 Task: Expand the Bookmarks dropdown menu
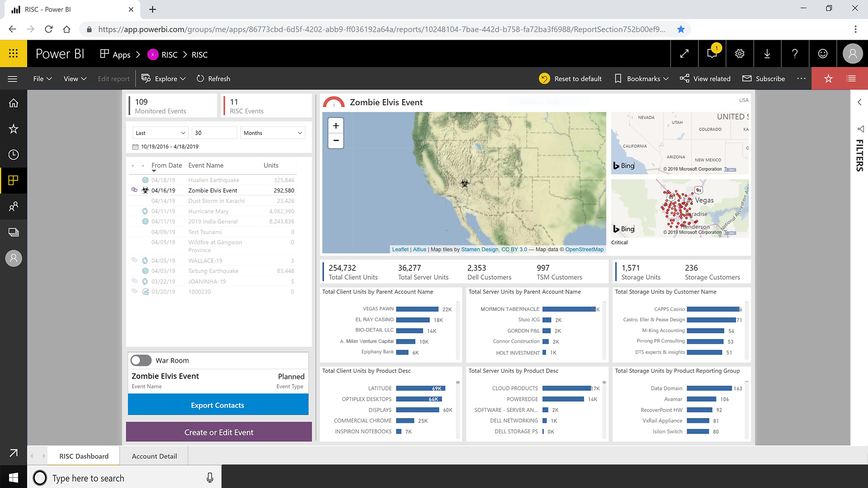[642, 79]
